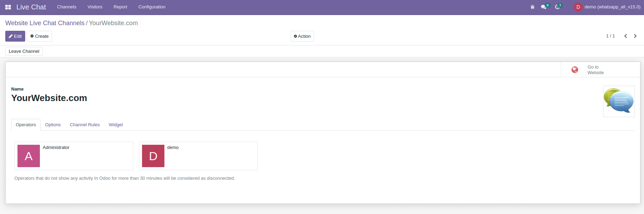Create a new channel record
Image resolution: width=644 pixels, height=214 pixels.
click(39, 36)
